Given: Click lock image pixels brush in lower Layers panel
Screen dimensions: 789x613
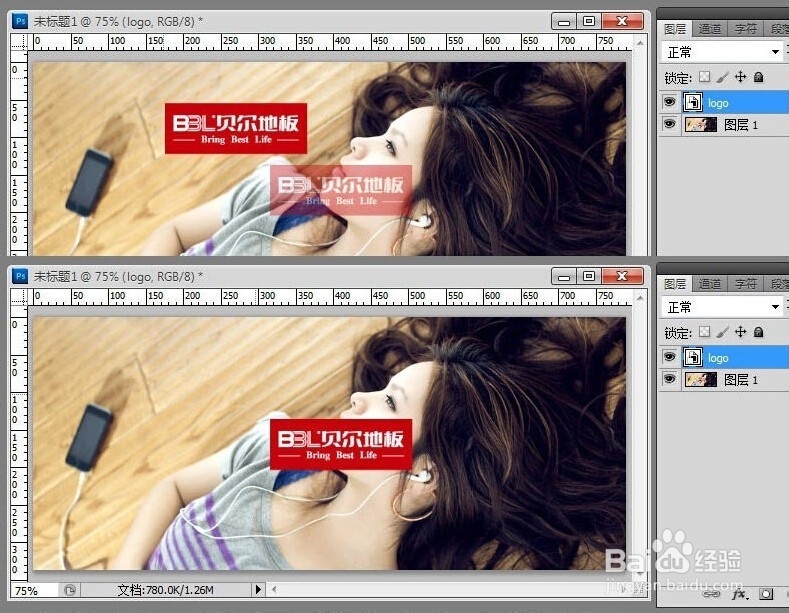Looking at the screenshot, I should coord(723,332).
